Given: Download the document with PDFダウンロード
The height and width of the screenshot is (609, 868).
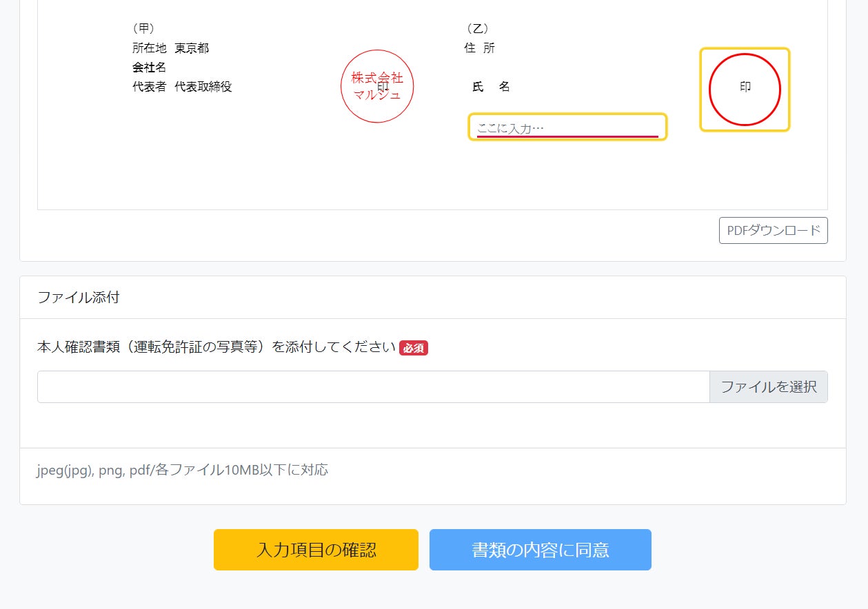Looking at the screenshot, I should pyautogui.click(x=773, y=231).
